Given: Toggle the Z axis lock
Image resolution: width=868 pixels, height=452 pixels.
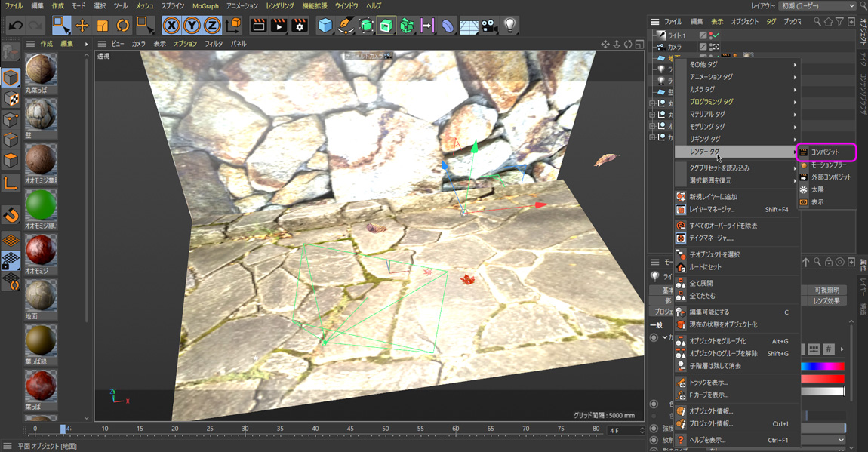Looking at the screenshot, I should coord(212,26).
